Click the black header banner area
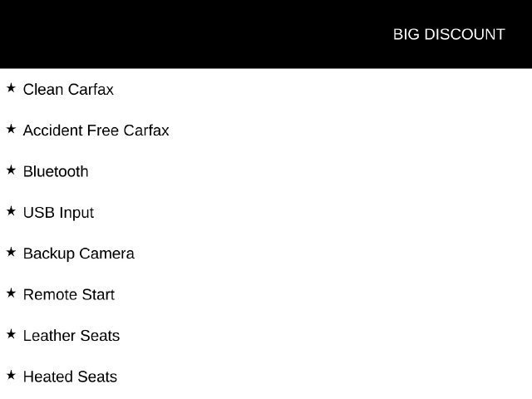532x399 pixels. point(266,34)
